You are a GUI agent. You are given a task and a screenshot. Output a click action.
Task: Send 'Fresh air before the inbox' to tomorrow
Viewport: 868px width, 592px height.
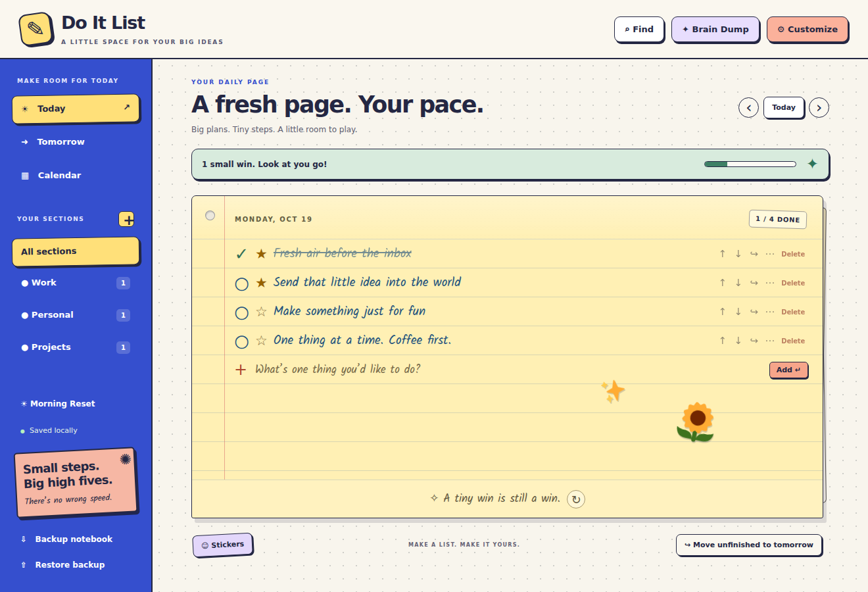(x=754, y=254)
